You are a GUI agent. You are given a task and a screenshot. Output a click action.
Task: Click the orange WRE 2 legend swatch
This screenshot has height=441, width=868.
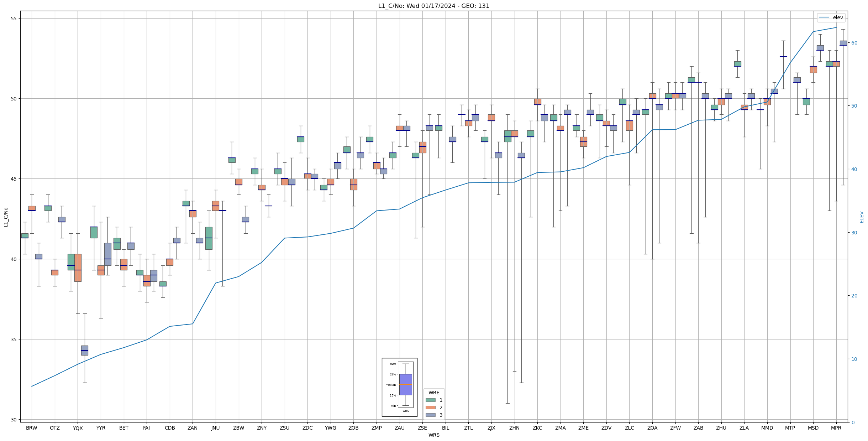(430, 408)
